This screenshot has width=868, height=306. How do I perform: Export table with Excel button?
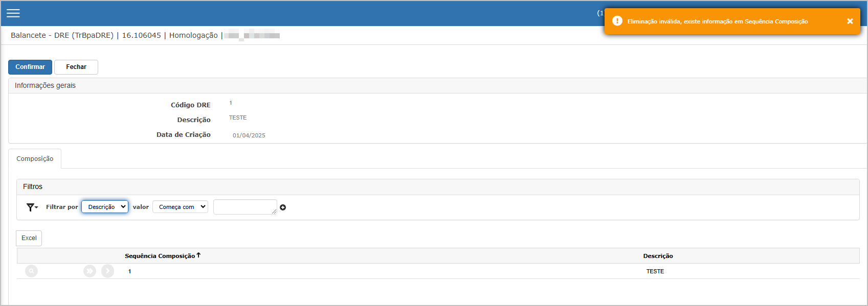point(29,238)
